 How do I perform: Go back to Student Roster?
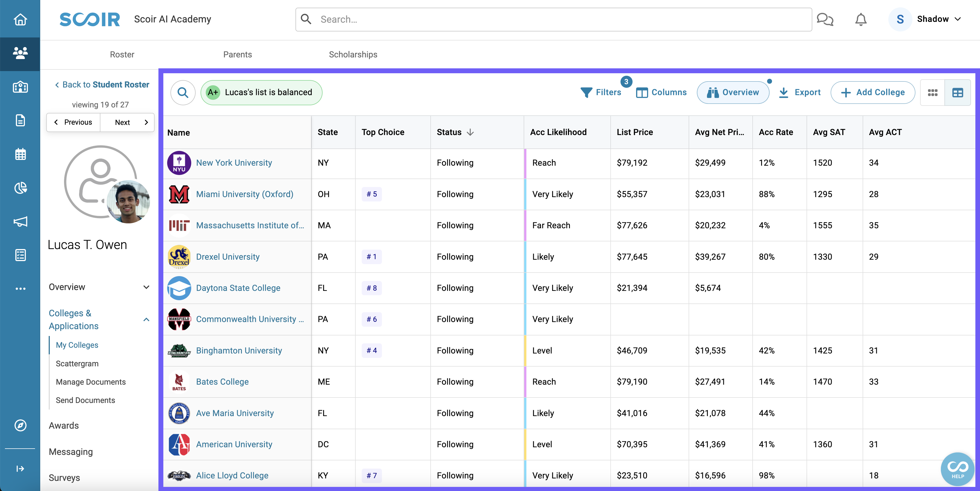102,84
